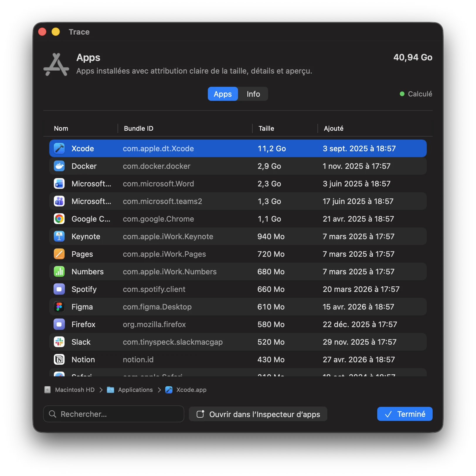Click bundle ID com.microsoft.Word
Viewport: 476px width, 476px height.
click(x=158, y=184)
